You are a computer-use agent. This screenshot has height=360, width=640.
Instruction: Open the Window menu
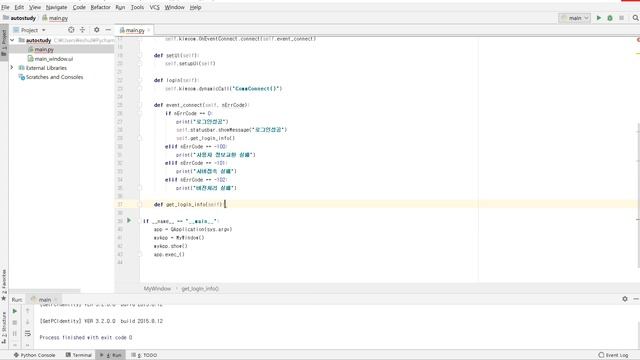(x=174, y=7)
